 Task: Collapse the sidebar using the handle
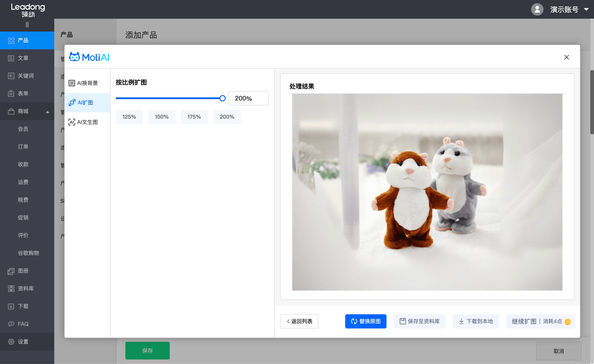point(27,25)
